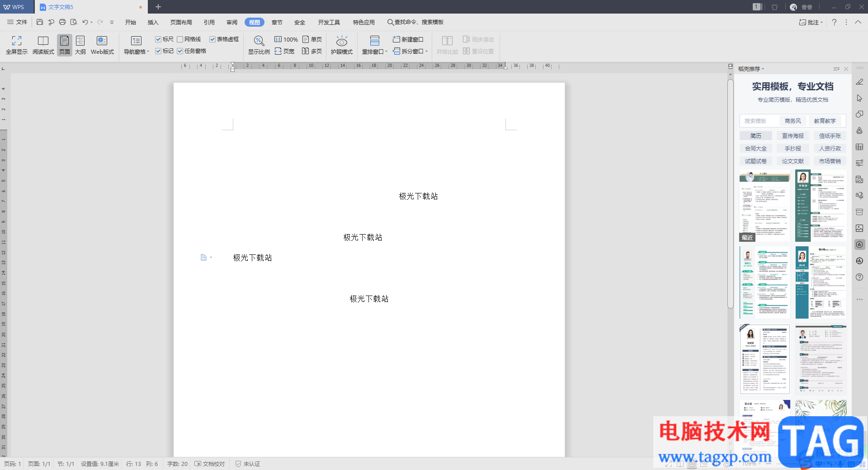Switch to 阅读版式 reading layout
Viewport: 868px width, 470px height.
(x=43, y=45)
